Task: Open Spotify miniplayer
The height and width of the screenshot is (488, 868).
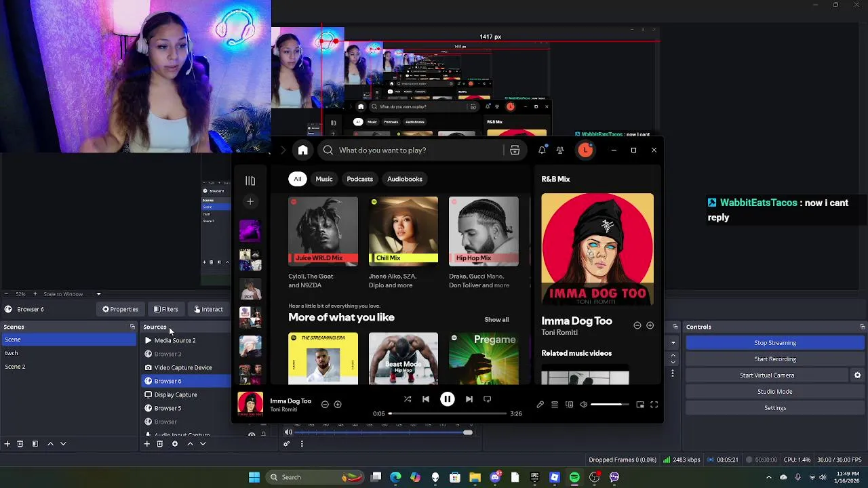Action: [640, 405]
